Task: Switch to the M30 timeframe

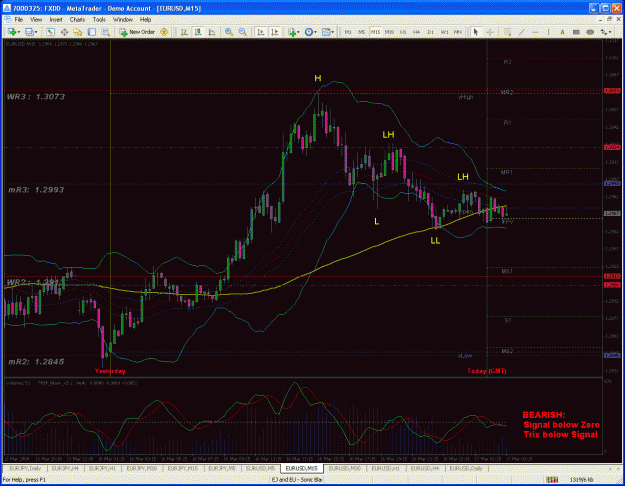Action: coord(389,32)
